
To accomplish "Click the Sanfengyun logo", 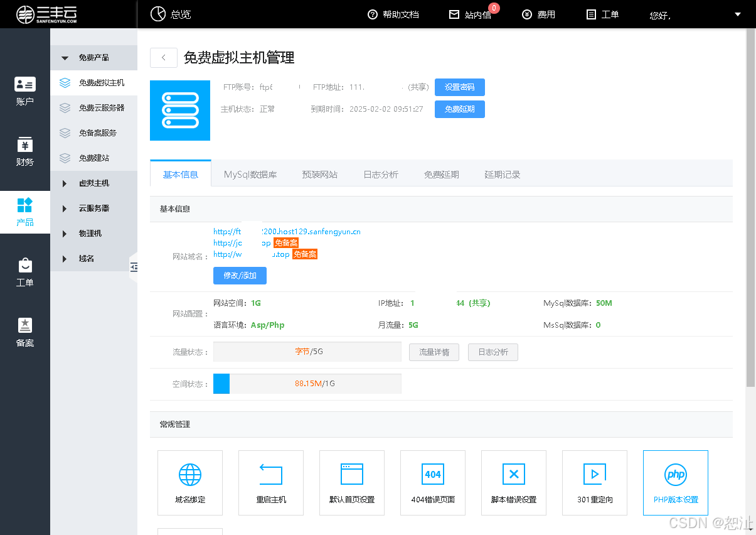I will [x=47, y=14].
